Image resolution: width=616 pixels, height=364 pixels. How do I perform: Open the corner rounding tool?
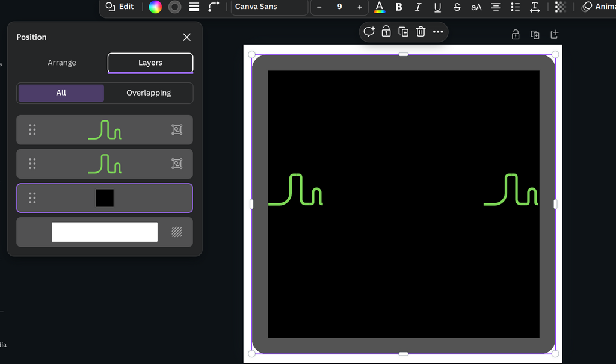[214, 7]
